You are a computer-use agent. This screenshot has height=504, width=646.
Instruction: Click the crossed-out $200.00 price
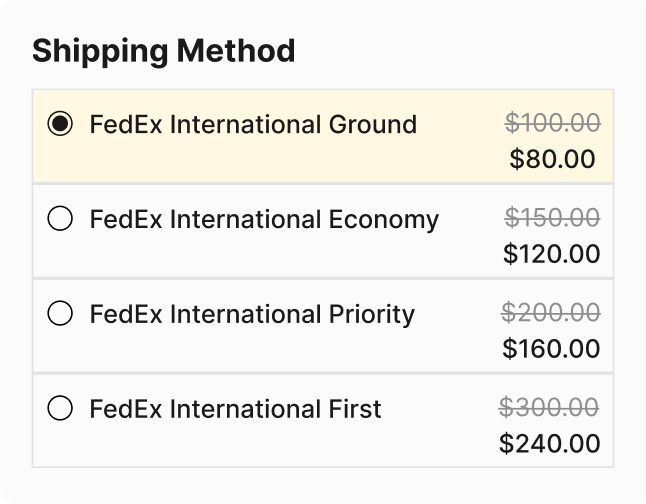coord(552,313)
